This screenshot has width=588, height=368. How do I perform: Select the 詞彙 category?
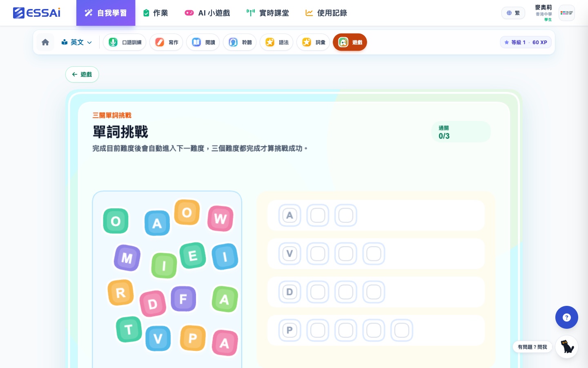tap(313, 42)
